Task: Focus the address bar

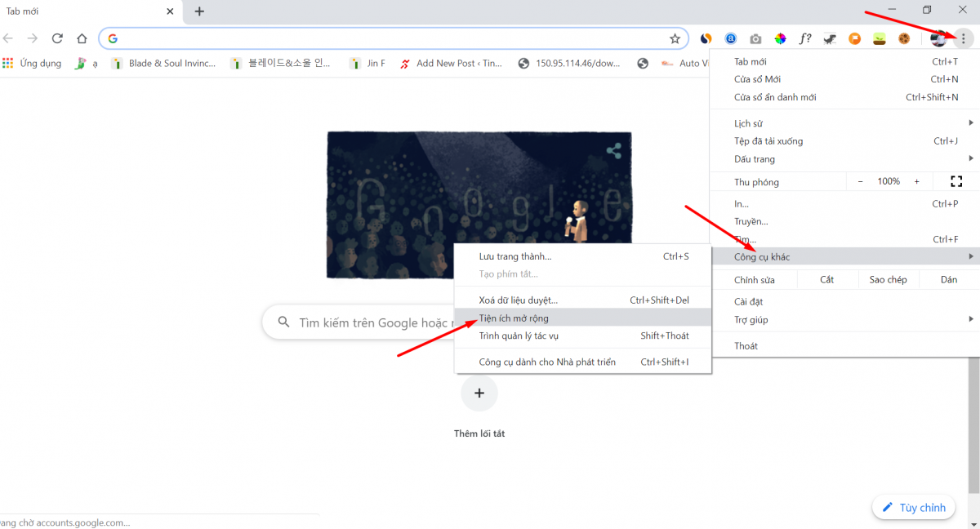Action: [x=393, y=38]
